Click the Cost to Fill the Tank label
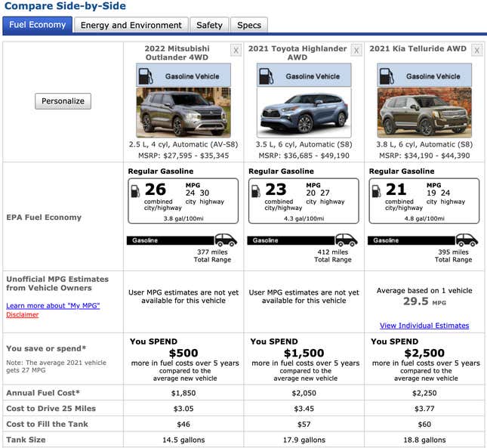The height and width of the screenshot is (448, 487). tap(48, 425)
